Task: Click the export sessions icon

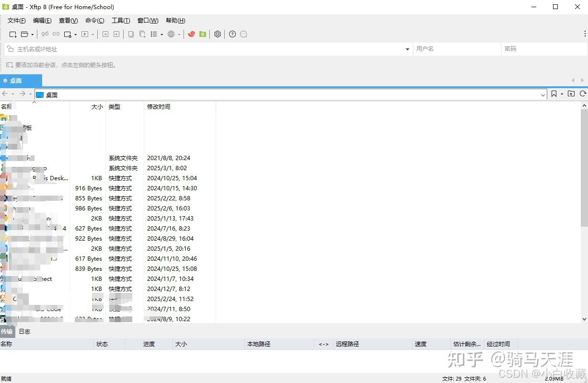Action: pyautogui.click(x=117, y=34)
